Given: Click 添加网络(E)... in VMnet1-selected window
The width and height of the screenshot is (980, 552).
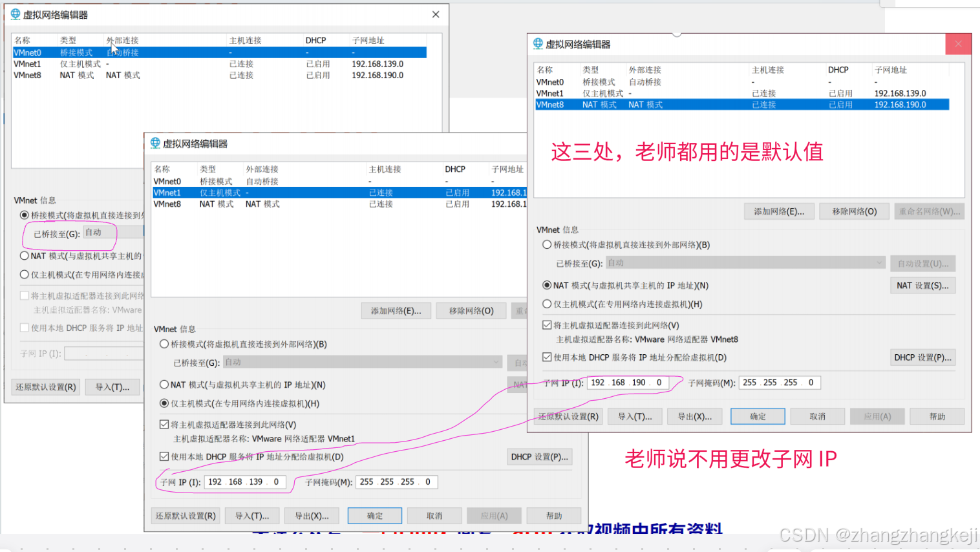Looking at the screenshot, I should 396,311.
